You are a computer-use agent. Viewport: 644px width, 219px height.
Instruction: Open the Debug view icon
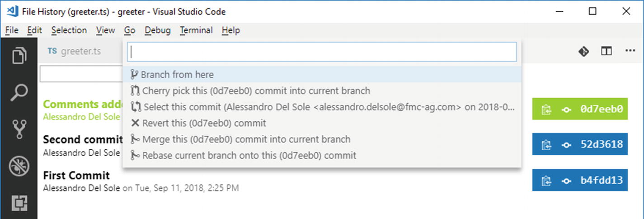tap(19, 166)
